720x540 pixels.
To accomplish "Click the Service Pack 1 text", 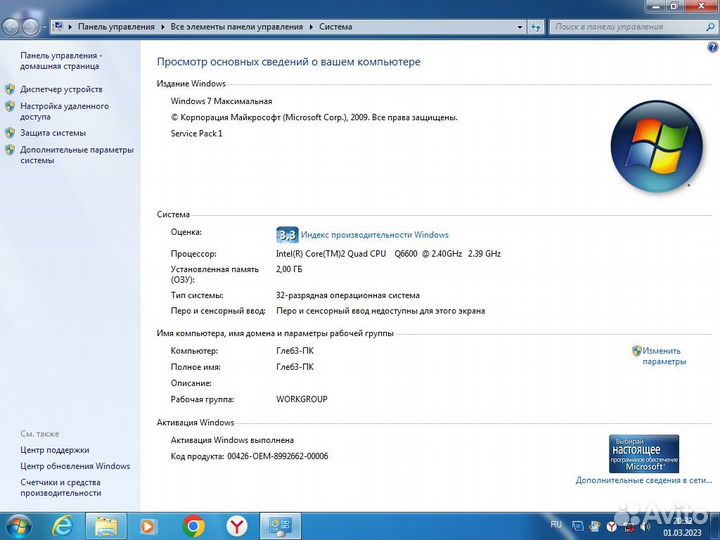I will (x=197, y=134).
